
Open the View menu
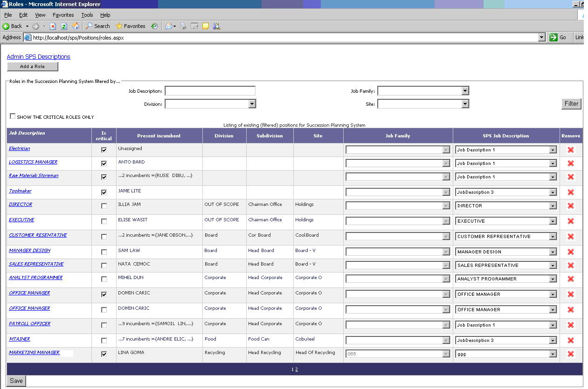40,15
